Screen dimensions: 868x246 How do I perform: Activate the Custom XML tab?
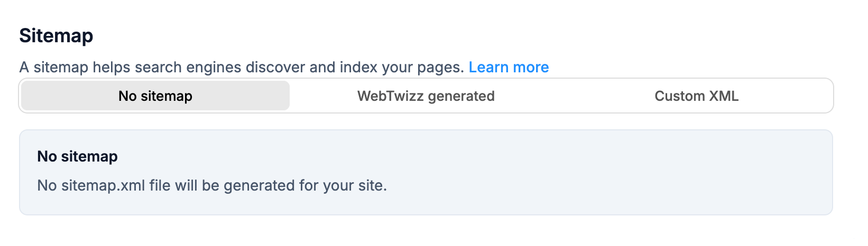(x=696, y=96)
